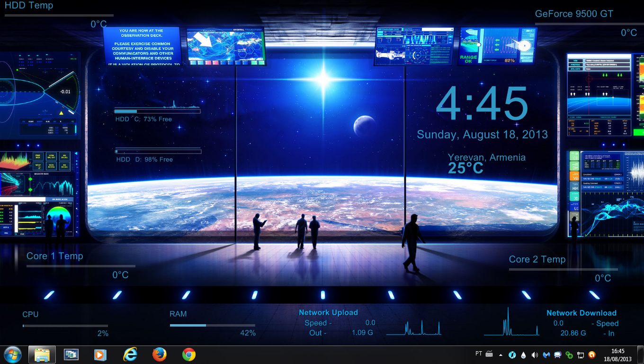The height and width of the screenshot is (364, 644).
Task: Launch Google Chrome from the taskbar
Action: pos(189,355)
